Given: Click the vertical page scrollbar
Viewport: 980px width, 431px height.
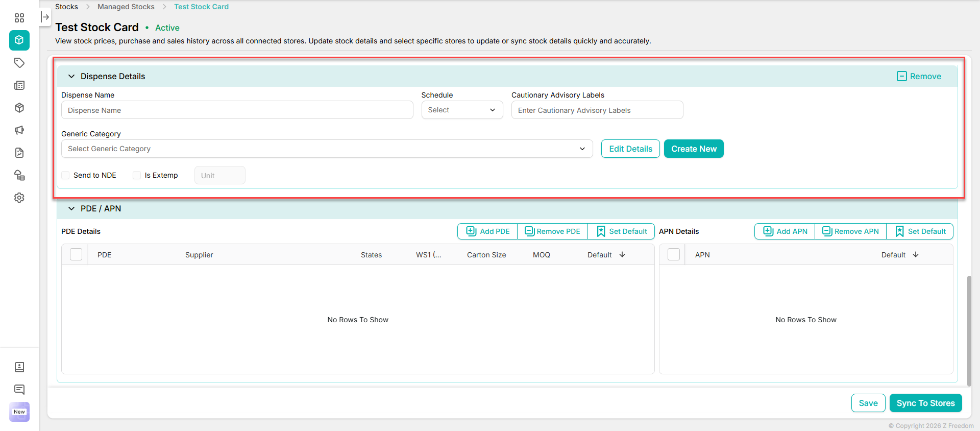Looking at the screenshot, I should (969, 331).
